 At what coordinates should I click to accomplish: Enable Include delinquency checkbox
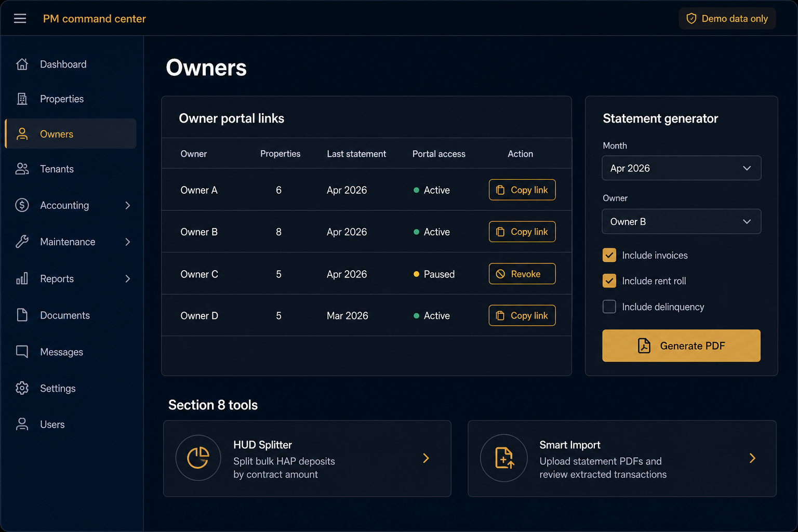[609, 307]
